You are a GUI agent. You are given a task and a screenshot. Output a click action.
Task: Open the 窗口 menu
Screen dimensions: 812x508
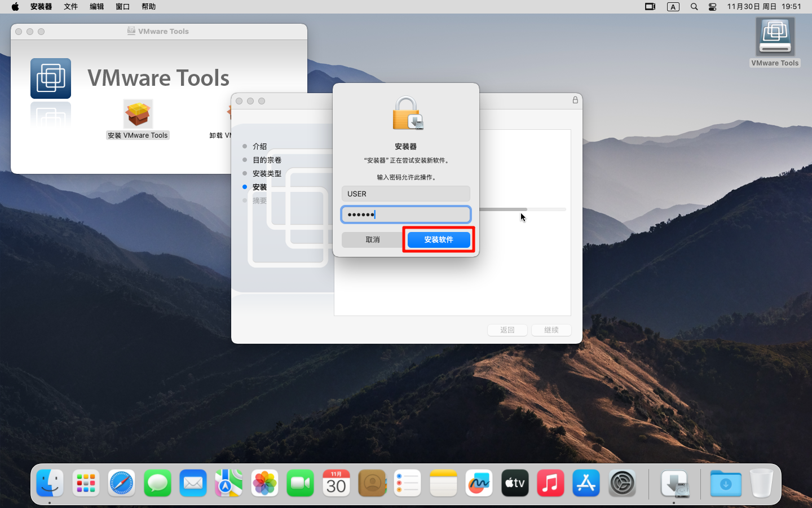coord(122,7)
